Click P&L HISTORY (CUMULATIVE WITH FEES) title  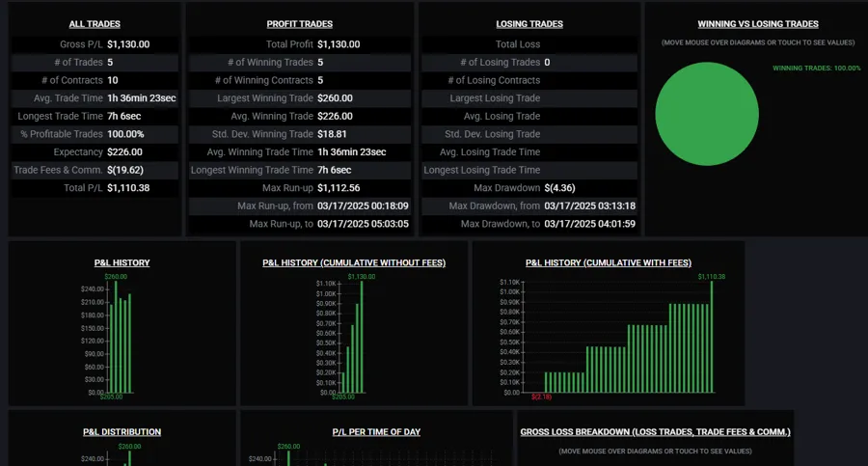(x=609, y=262)
